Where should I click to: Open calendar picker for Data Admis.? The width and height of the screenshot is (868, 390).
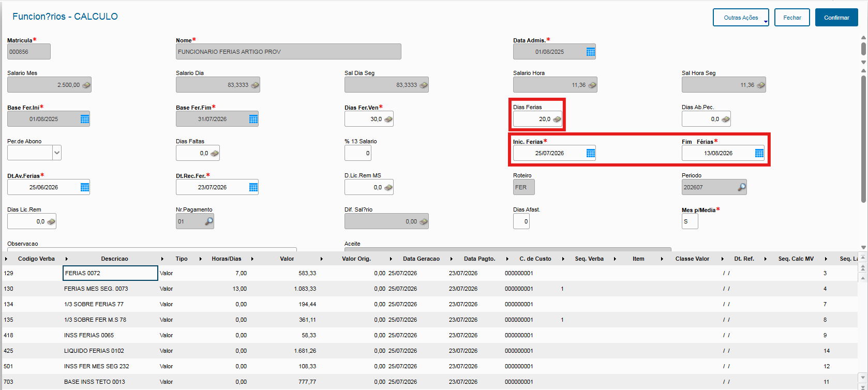coord(591,52)
